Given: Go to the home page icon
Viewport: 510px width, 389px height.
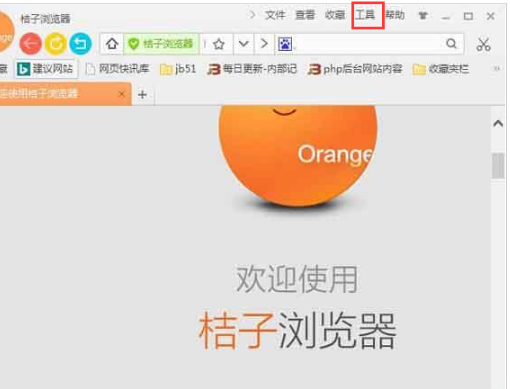Looking at the screenshot, I should pyautogui.click(x=112, y=44).
